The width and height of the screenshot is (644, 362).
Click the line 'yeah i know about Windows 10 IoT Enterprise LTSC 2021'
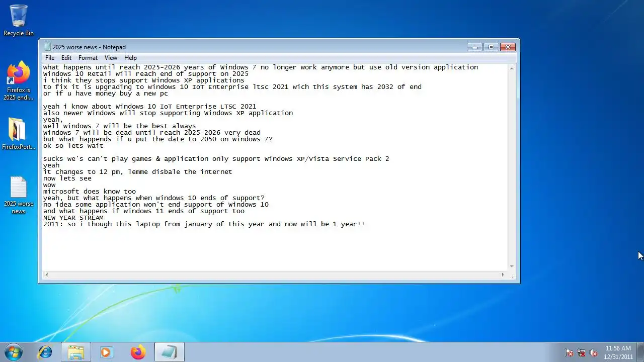[x=149, y=107]
